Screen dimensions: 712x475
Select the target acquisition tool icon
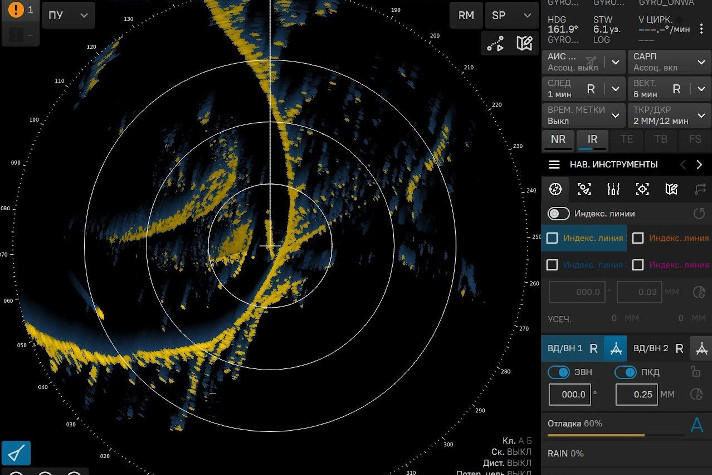pos(642,189)
